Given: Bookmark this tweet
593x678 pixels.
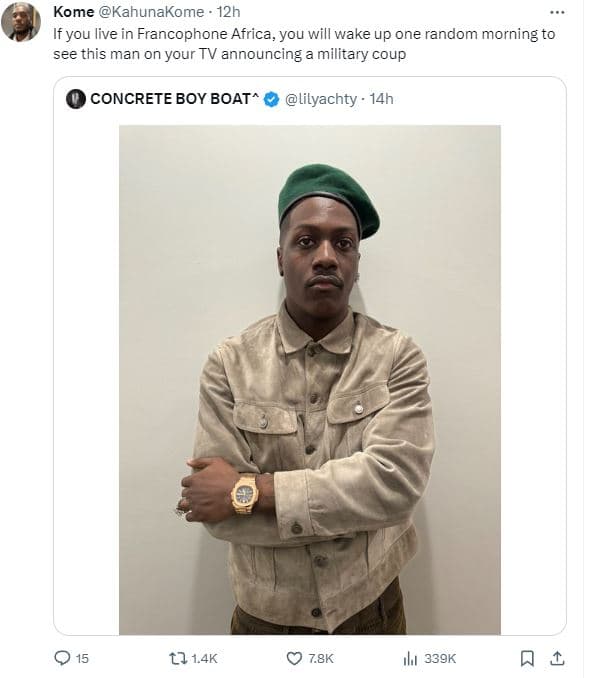Looking at the screenshot, I should pyautogui.click(x=526, y=659).
